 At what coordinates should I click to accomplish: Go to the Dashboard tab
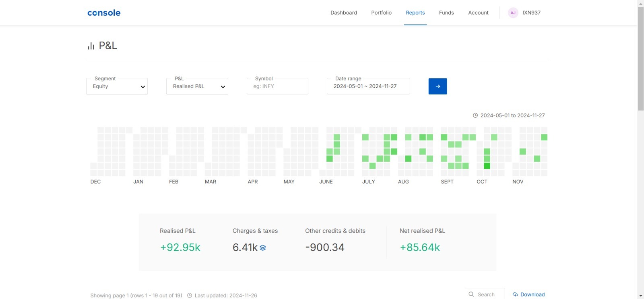[x=343, y=13]
